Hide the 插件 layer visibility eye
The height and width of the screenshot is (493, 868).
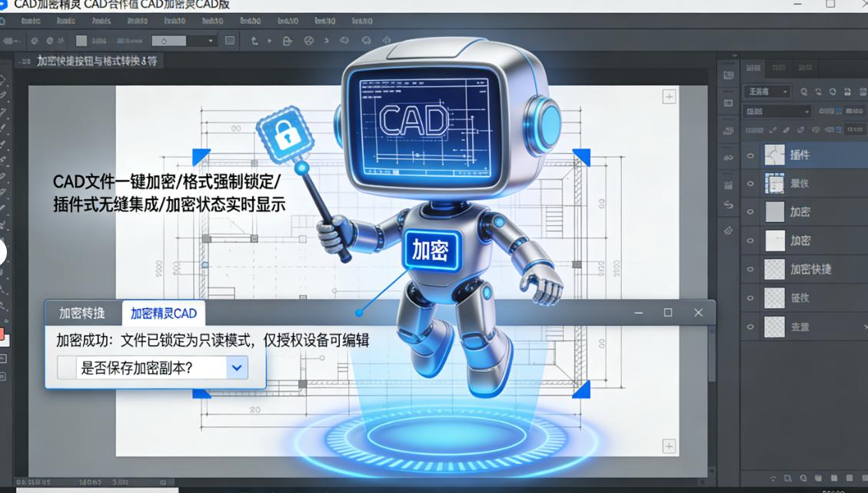pyautogui.click(x=750, y=155)
